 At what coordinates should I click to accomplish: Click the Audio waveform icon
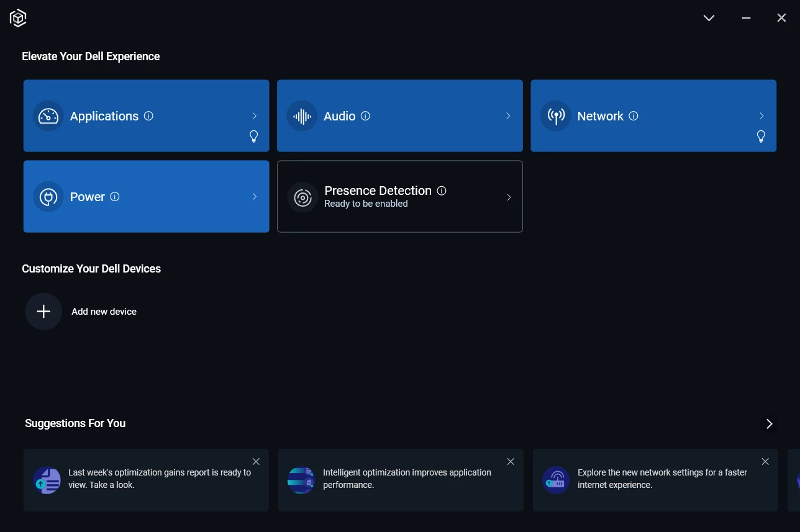click(302, 116)
